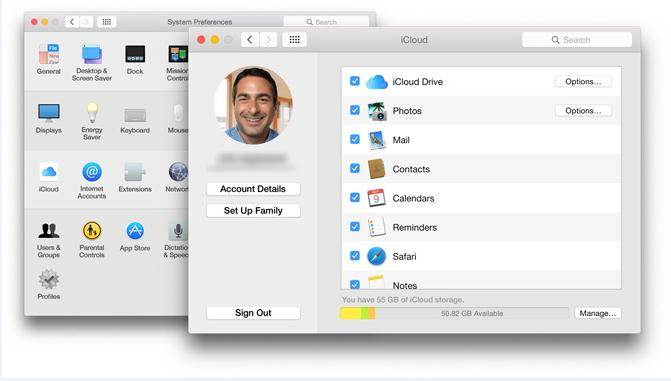Toggle the Mail checkbox
The height and width of the screenshot is (381, 671).
point(355,139)
